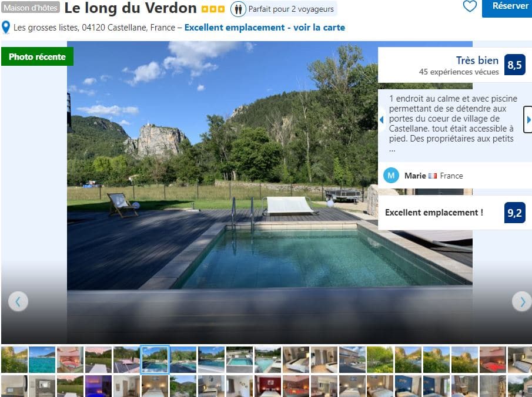Advance to next photo with right arrow
The height and width of the screenshot is (397, 532).
pos(522,301)
